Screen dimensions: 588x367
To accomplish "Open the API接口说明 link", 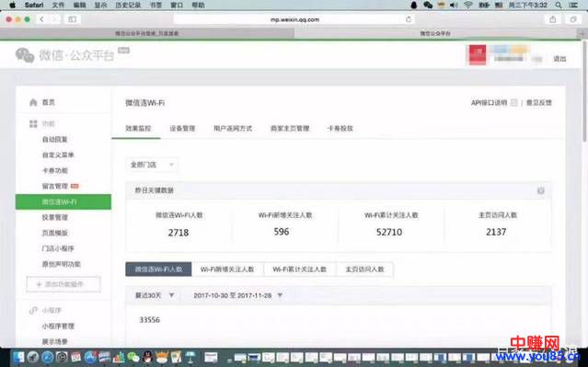I will (489, 102).
